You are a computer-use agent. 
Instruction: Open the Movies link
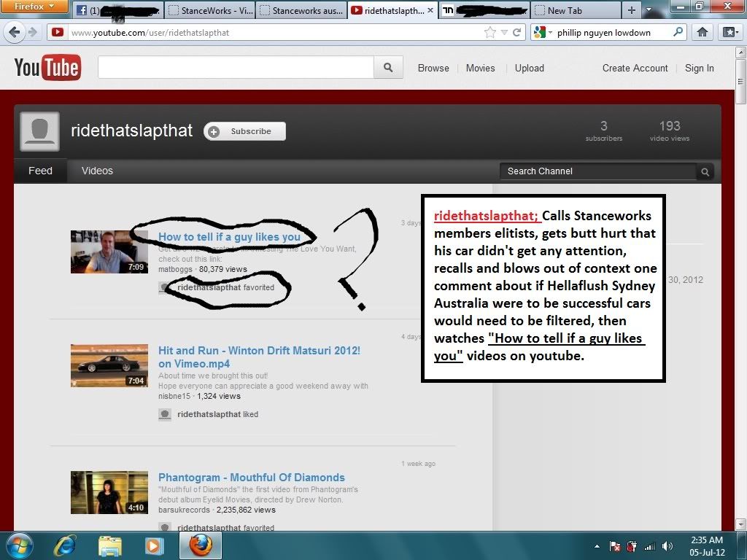[480, 68]
